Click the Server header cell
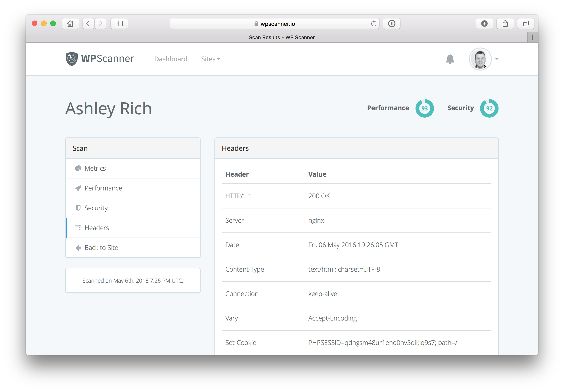The height and width of the screenshot is (392, 564). click(235, 221)
